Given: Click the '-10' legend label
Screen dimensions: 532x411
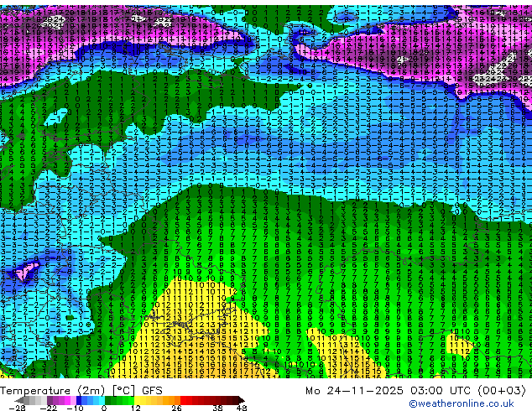Looking at the screenshot, I should (x=75, y=408).
